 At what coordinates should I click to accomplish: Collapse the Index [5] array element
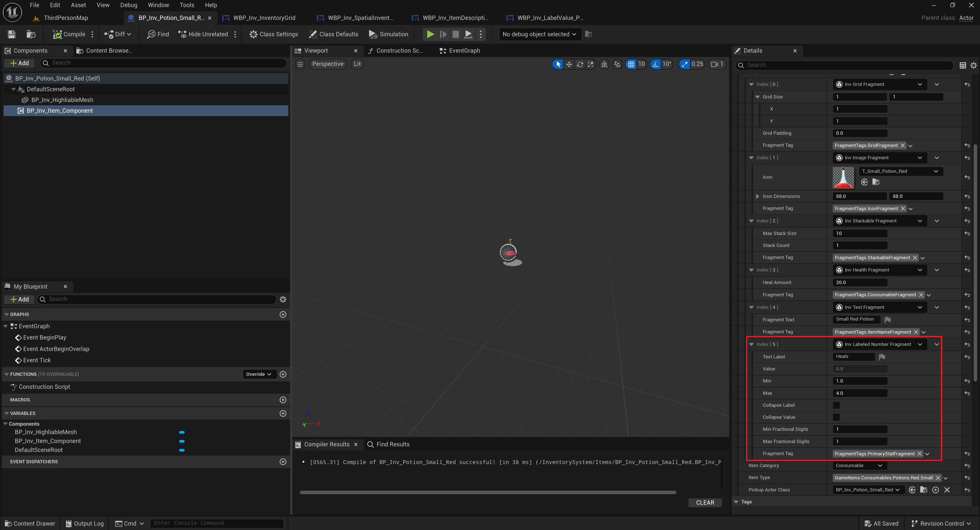751,344
